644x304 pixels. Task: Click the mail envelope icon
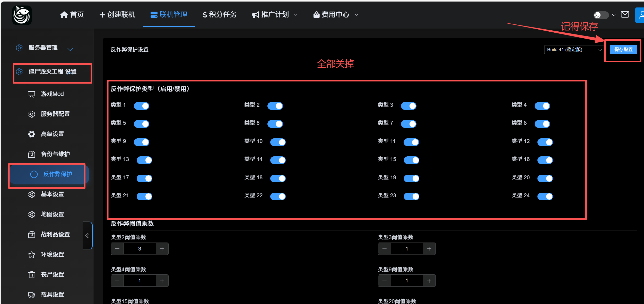pos(625,15)
